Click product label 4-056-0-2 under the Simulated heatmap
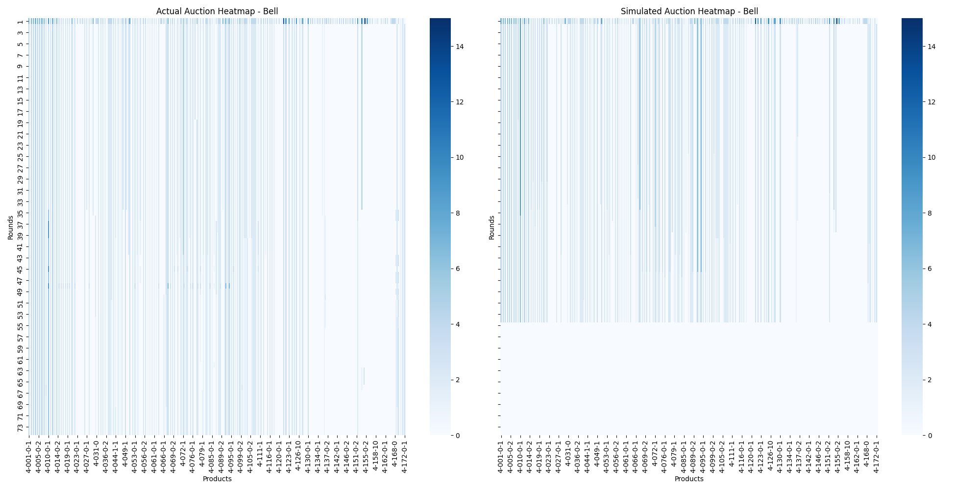 pyautogui.click(x=616, y=456)
